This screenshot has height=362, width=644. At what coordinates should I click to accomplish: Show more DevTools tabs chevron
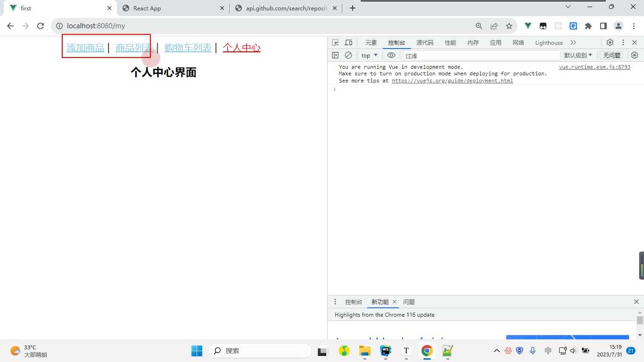click(x=573, y=42)
